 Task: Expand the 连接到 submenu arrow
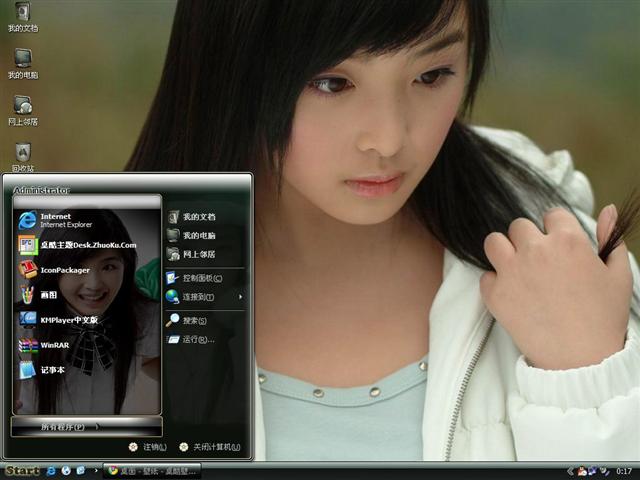(240, 297)
